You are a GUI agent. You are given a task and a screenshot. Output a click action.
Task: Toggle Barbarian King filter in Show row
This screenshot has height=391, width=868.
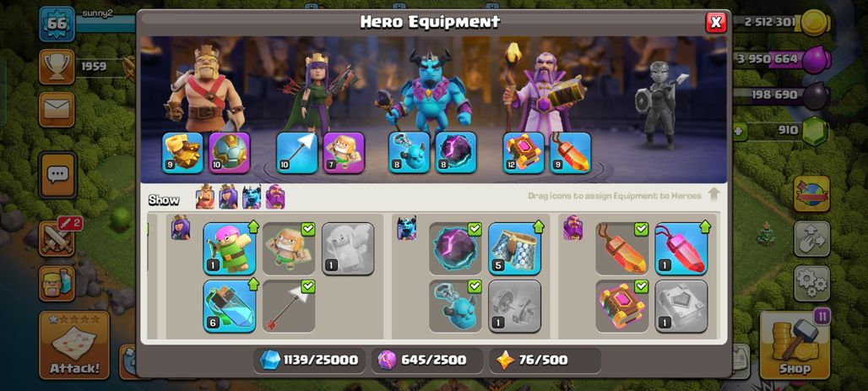click(205, 198)
